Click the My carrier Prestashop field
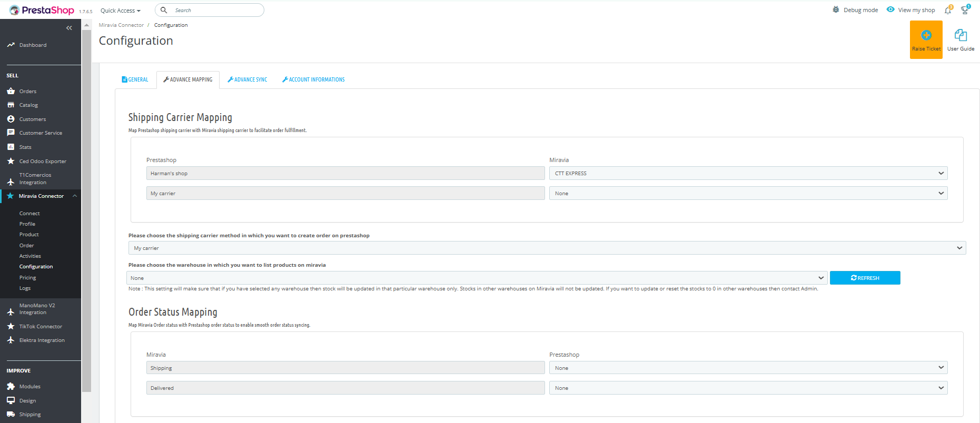This screenshot has height=423, width=980. 345,193
